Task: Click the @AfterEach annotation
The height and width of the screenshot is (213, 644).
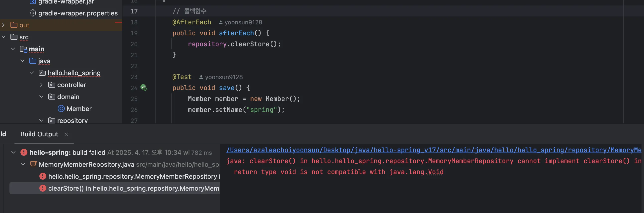Action: pyautogui.click(x=192, y=22)
